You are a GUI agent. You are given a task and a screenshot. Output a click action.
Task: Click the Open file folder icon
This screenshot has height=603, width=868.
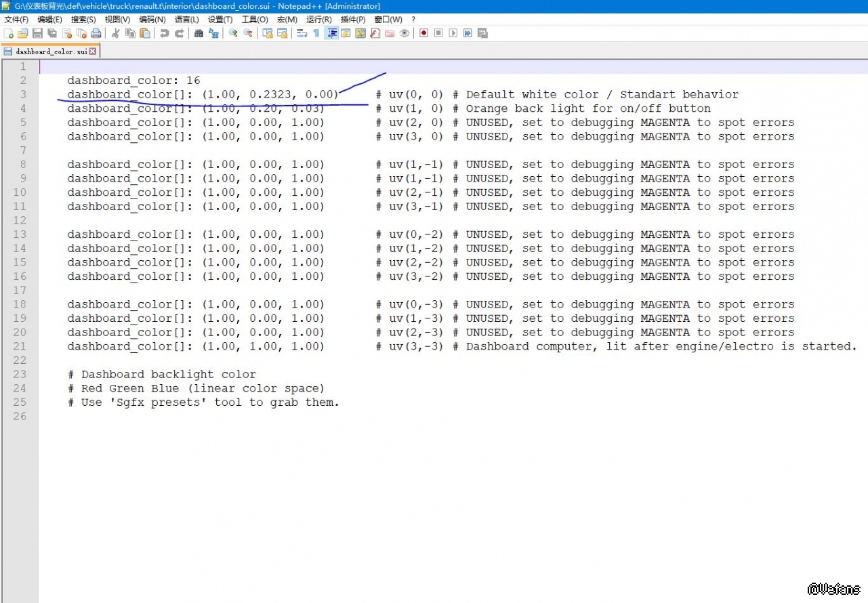[x=22, y=33]
